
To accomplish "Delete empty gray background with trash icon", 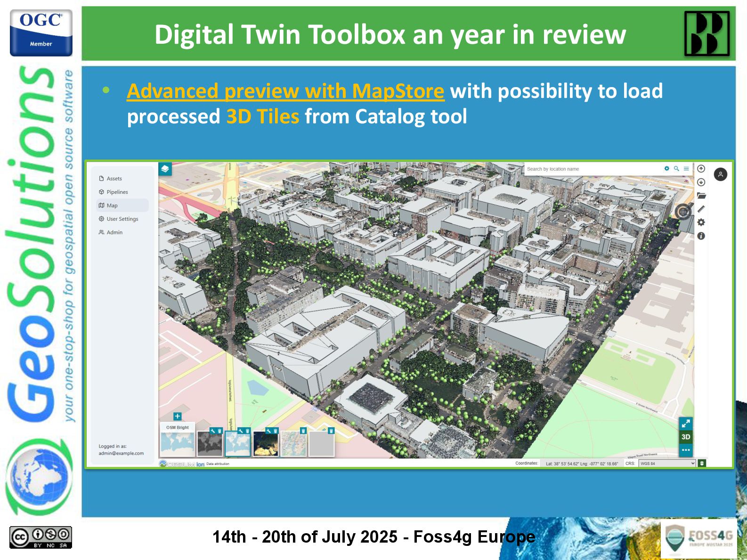I will (x=331, y=431).
